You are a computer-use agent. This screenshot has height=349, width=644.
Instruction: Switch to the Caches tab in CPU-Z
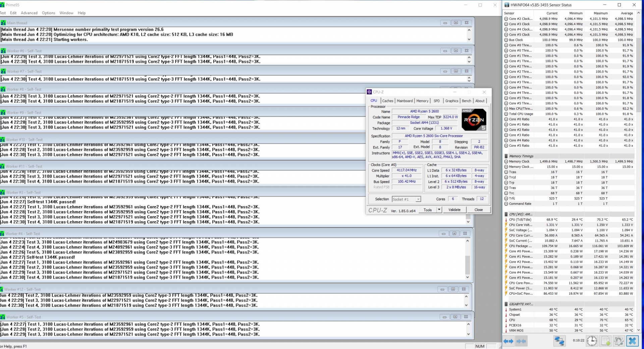(387, 101)
